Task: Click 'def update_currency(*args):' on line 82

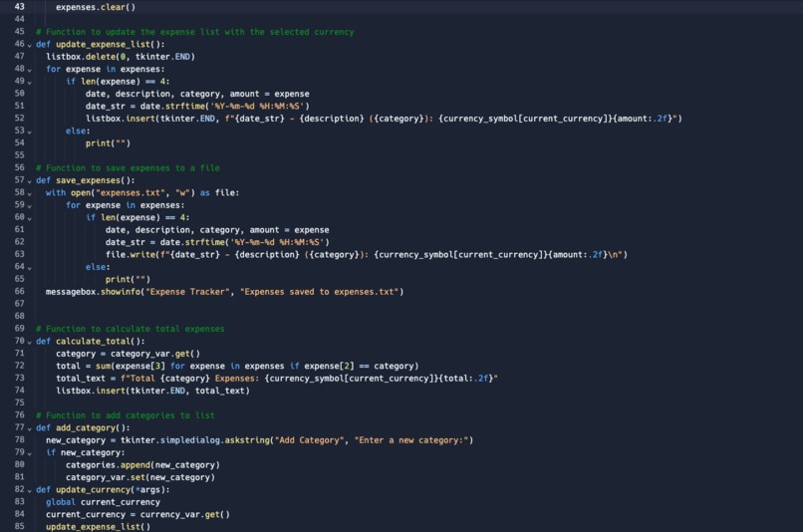Action: 103,489
